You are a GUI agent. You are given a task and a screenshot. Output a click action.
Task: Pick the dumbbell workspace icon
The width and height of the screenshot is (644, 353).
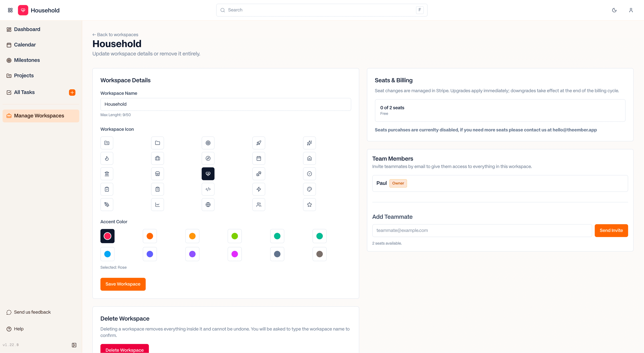point(259,174)
